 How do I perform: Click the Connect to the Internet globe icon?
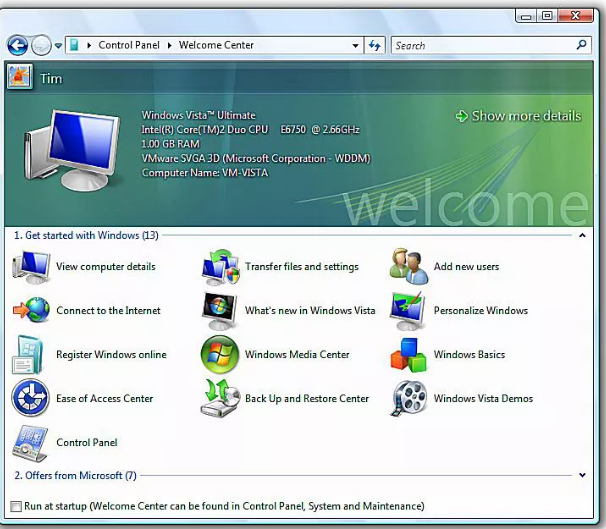tap(31, 310)
